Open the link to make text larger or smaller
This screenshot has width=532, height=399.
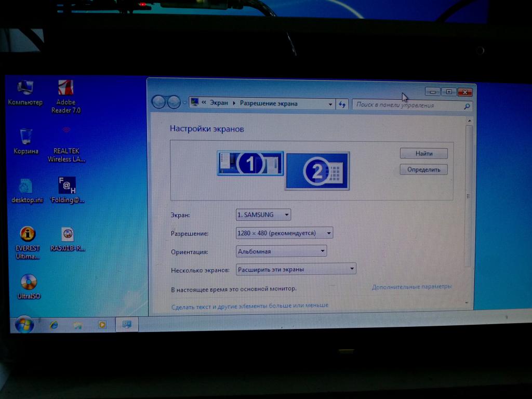(250, 305)
